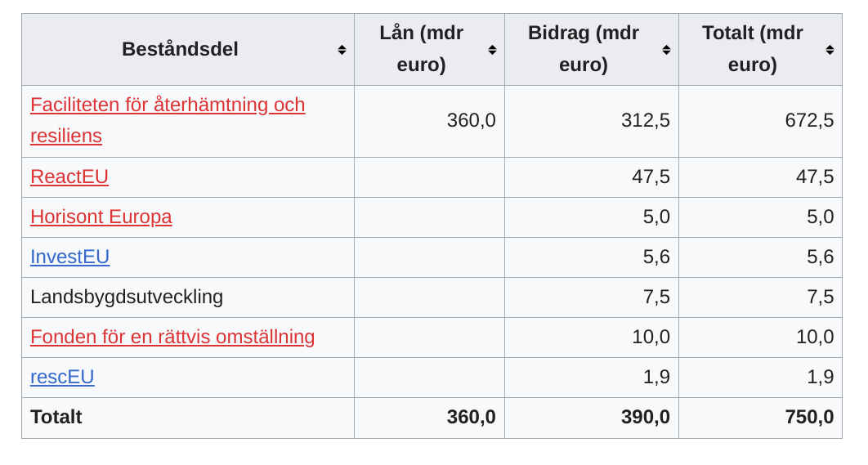Image resolution: width=868 pixels, height=465 pixels.
Task: Select the Landsbygdsutveckling row label
Action: point(127,297)
